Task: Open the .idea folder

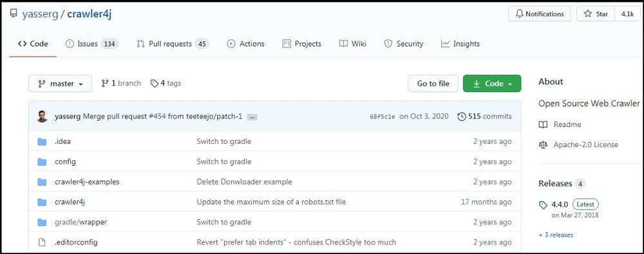Action: pos(63,141)
